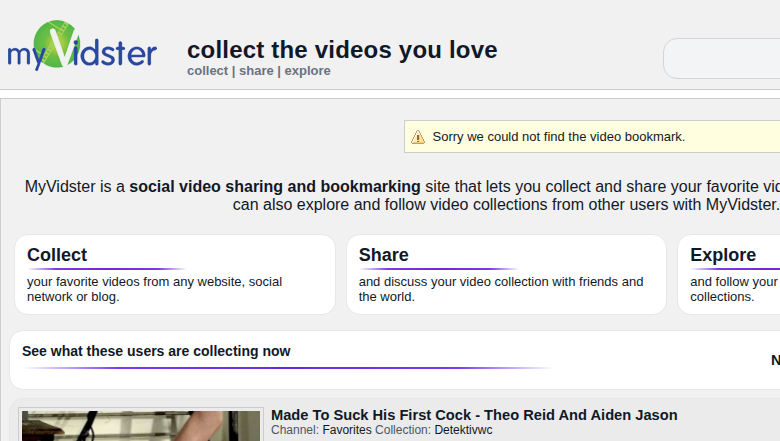Focus the search box in the header
This screenshot has height=441, width=780.
point(722,59)
